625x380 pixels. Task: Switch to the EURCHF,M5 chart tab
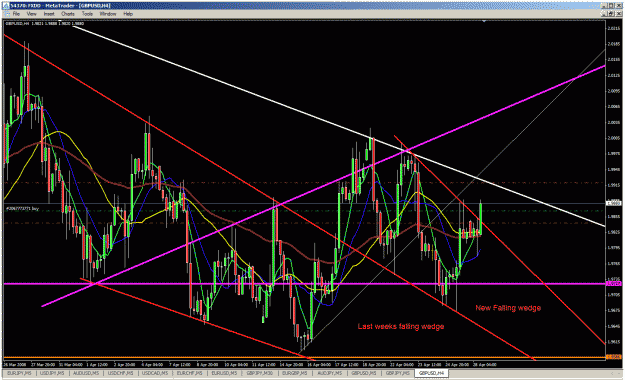pos(191,373)
